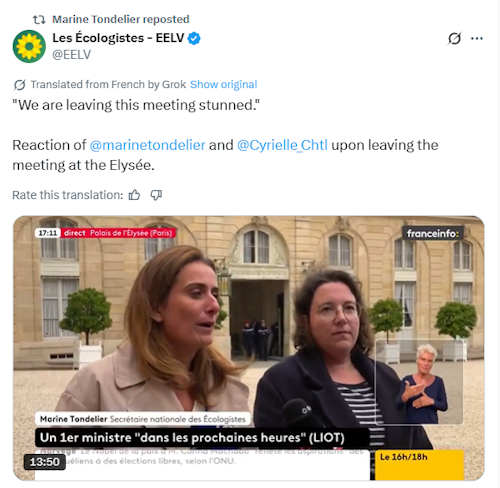Click the franceinfo logo in the video
500x488 pixels.
coord(433,233)
